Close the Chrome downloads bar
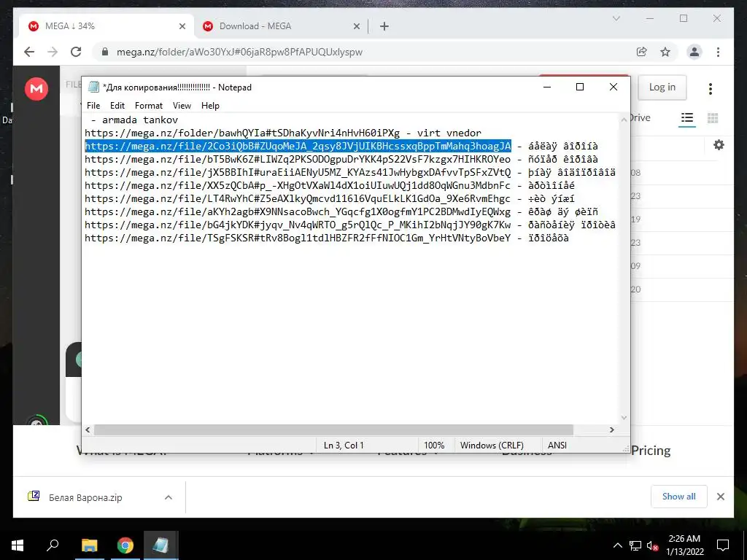747x560 pixels. (x=720, y=497)
